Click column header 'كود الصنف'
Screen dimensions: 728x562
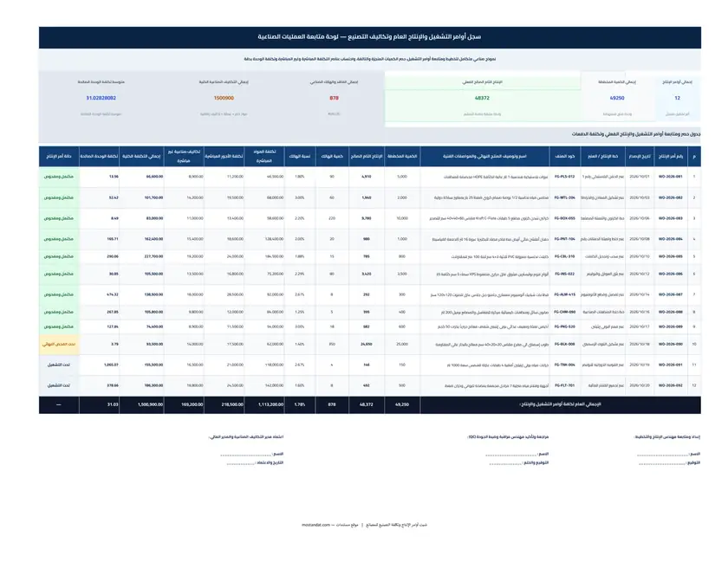click(564, 157)
